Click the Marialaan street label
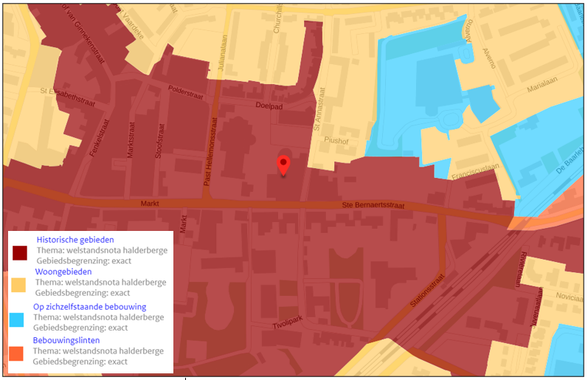Viewport: 588px width, 380px height. point(542,84)
